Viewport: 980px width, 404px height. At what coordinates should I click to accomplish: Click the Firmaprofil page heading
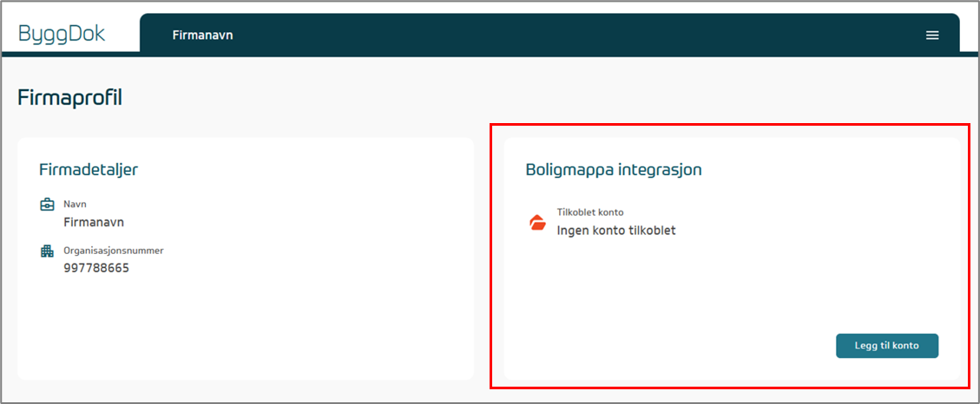tap(69, 97)
